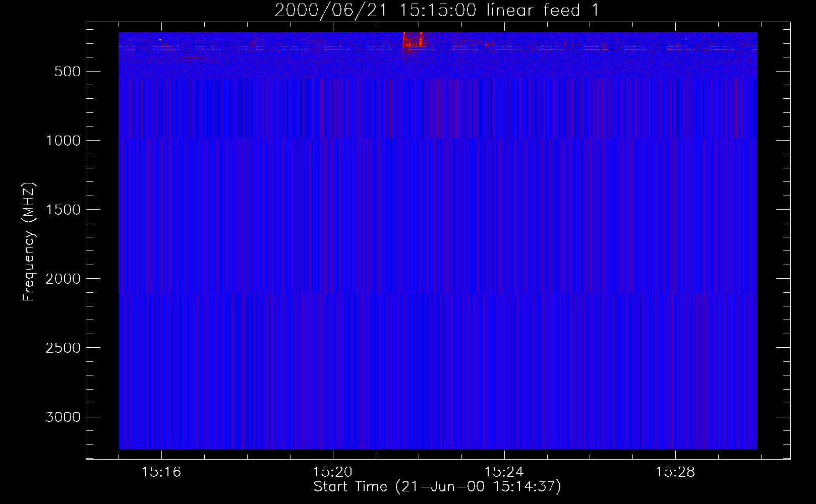Viewport: 816px width, 504px height.
Task: Select the '3000' frequency axis label
Action: (x=63, y=417)
